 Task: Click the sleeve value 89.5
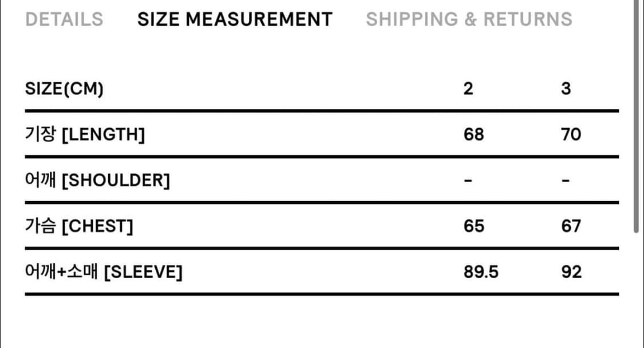pyautogui.click(x=481, y=272)
